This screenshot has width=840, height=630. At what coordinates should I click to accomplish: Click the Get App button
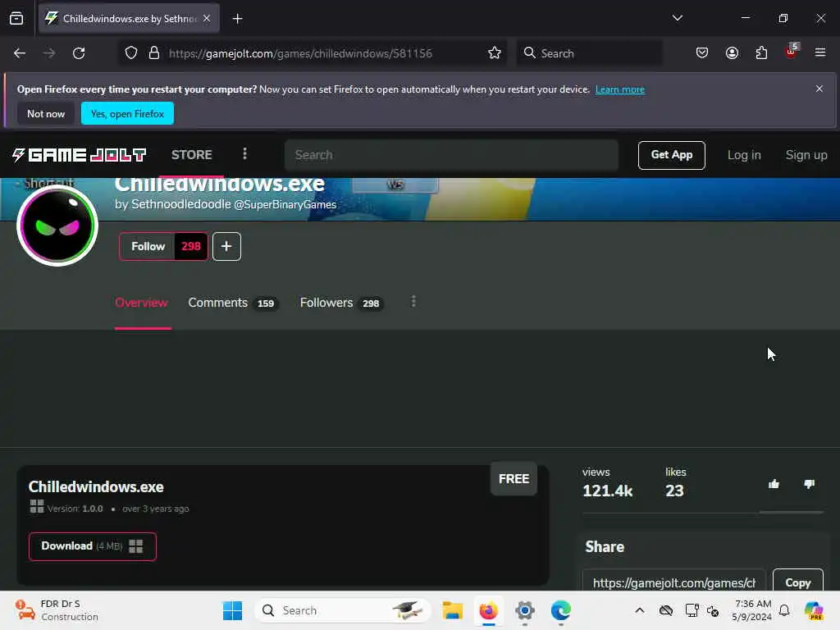point(671,155)
